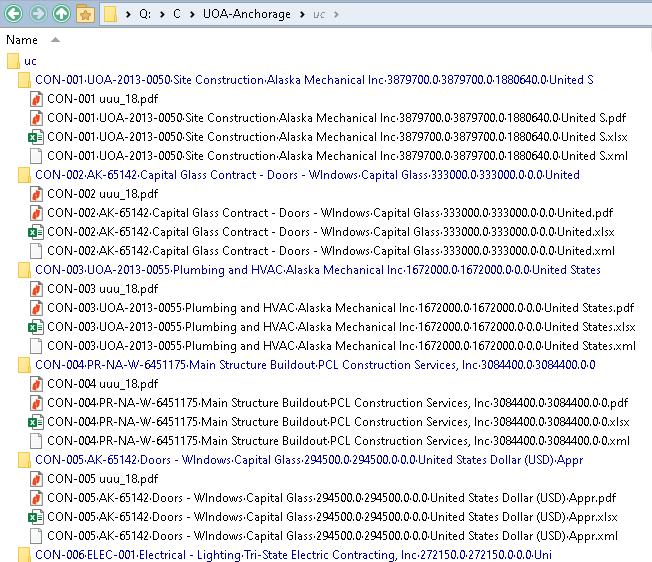Screen dimensions: 652x562
Task: Toggle the sort arrow beside Name
Action: (55, 40)
